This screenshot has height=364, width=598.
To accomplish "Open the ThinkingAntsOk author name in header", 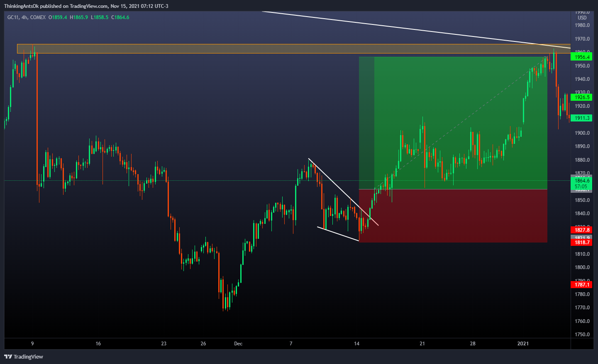I will (21, 6).
